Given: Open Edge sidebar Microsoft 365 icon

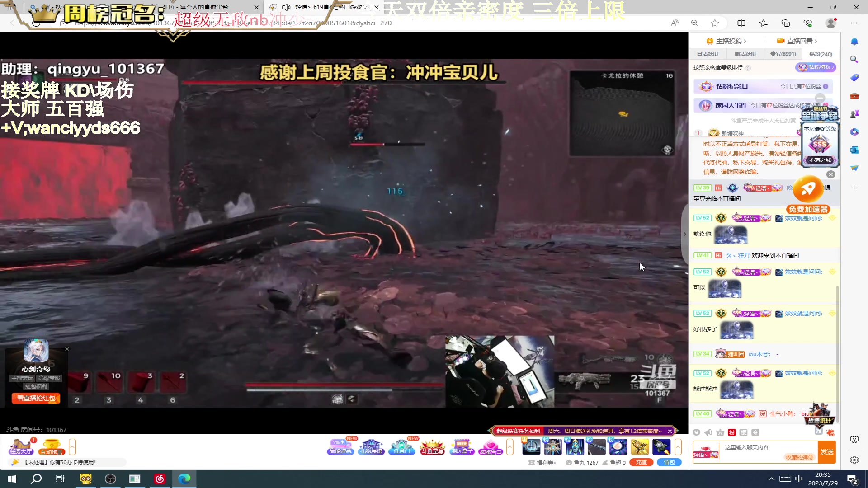Looking at the screenshot, I should click(x=854, y=132).
